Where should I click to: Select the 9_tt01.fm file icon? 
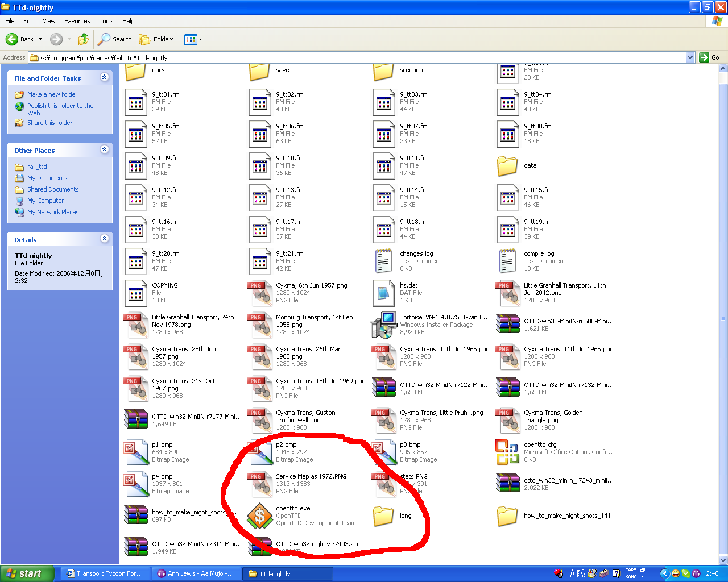point(136,102)
